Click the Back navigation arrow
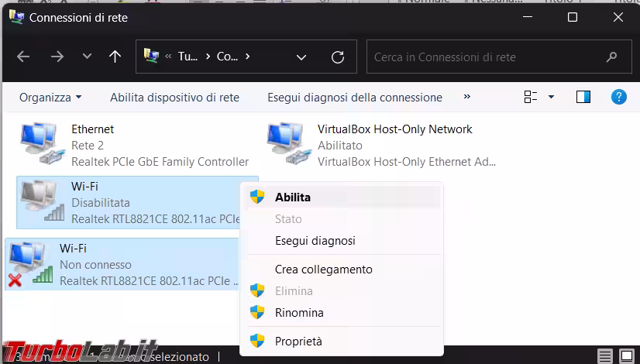This screenshot has width=640, height=364. pos(23,57)
